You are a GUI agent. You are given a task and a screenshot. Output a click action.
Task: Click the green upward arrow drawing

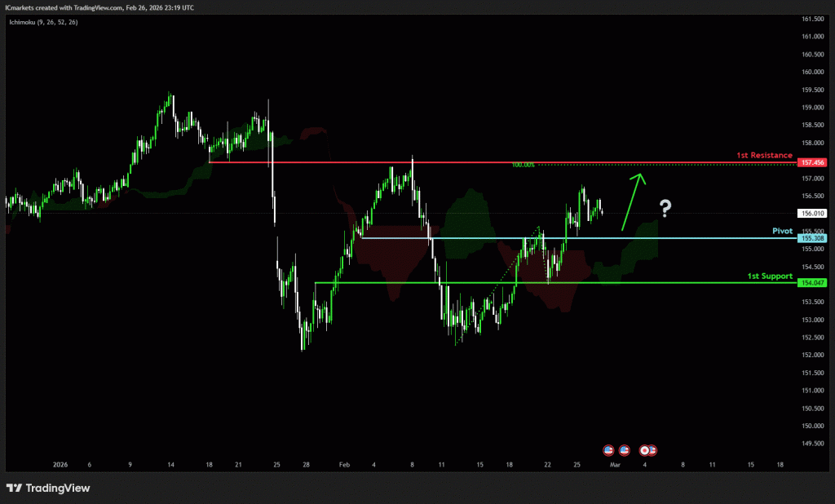[x=632, y=201]
